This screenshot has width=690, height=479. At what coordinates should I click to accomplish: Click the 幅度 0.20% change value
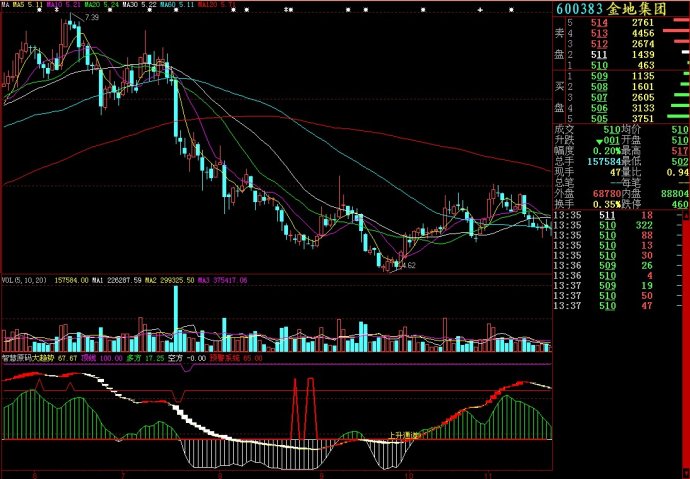pos(606,151)
